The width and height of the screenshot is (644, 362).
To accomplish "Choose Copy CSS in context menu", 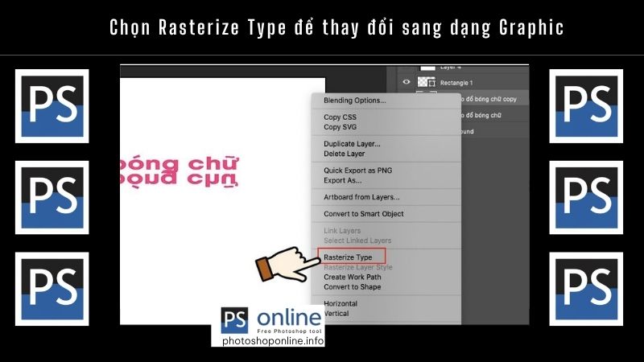I will pos(340,117).
